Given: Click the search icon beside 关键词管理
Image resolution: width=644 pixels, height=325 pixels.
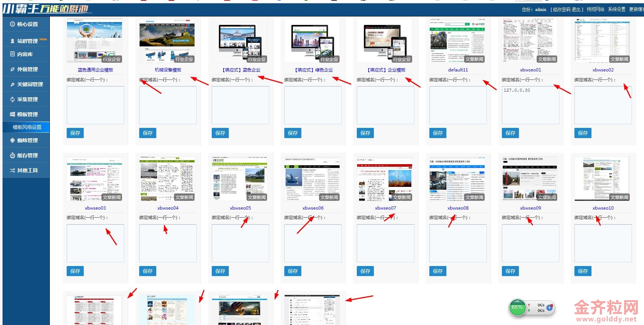Looking at the screenshot, I should (12, 84).
